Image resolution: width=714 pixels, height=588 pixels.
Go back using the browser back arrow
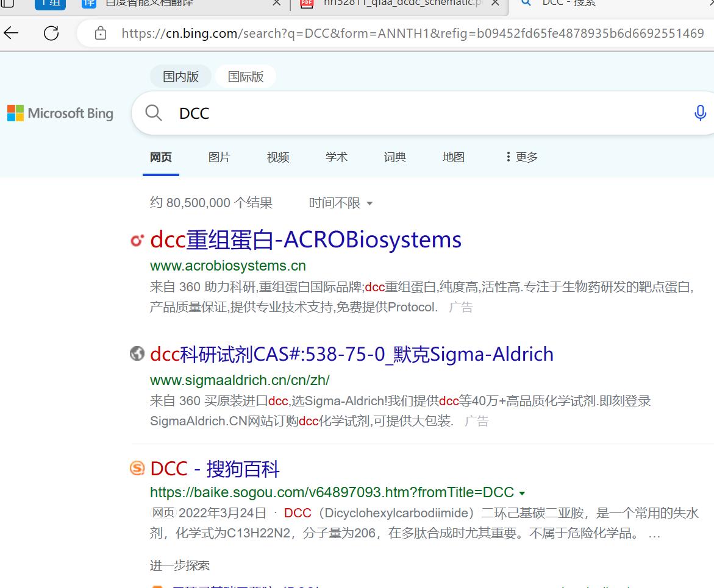coord(11,33)
